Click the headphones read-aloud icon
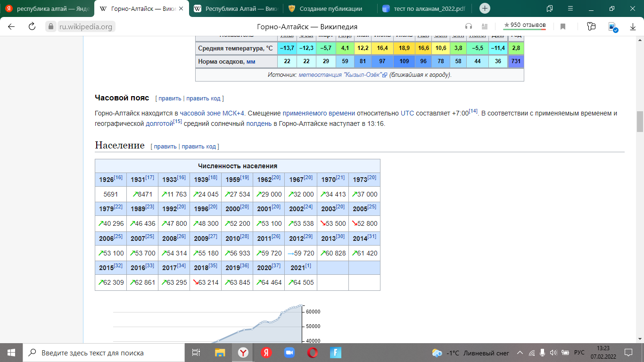644x362 pixels. 469,26
